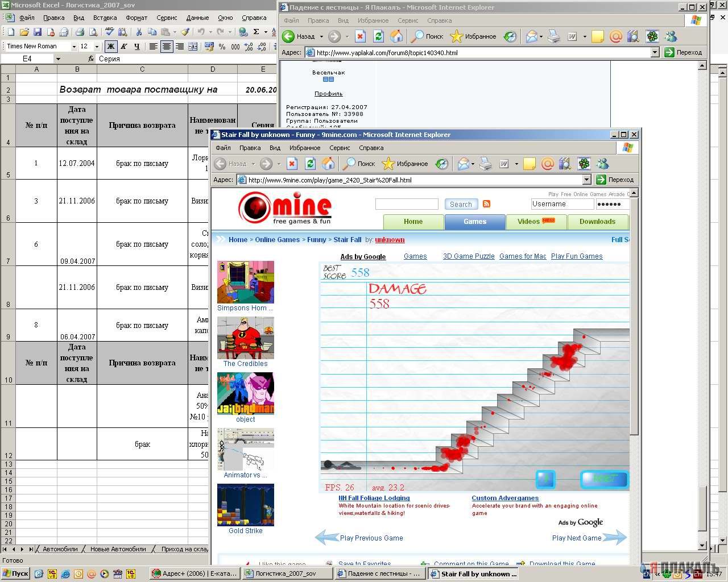
Task: Click Переход go button in Stair Fall window
Action: [x=615, y=180]
